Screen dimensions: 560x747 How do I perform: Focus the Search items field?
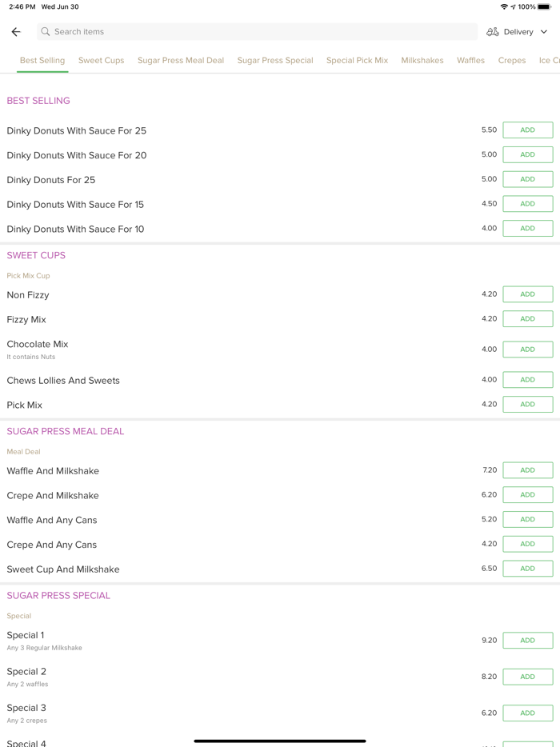click(256, 32)
